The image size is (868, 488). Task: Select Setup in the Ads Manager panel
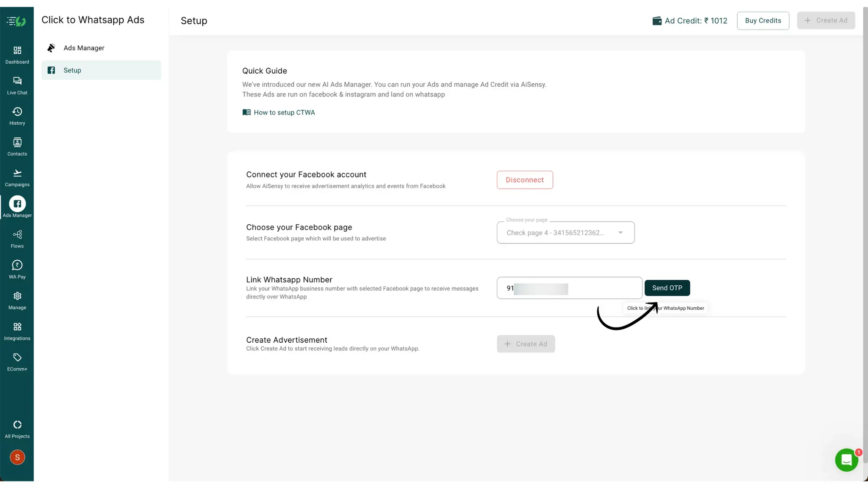pos(101,70)
